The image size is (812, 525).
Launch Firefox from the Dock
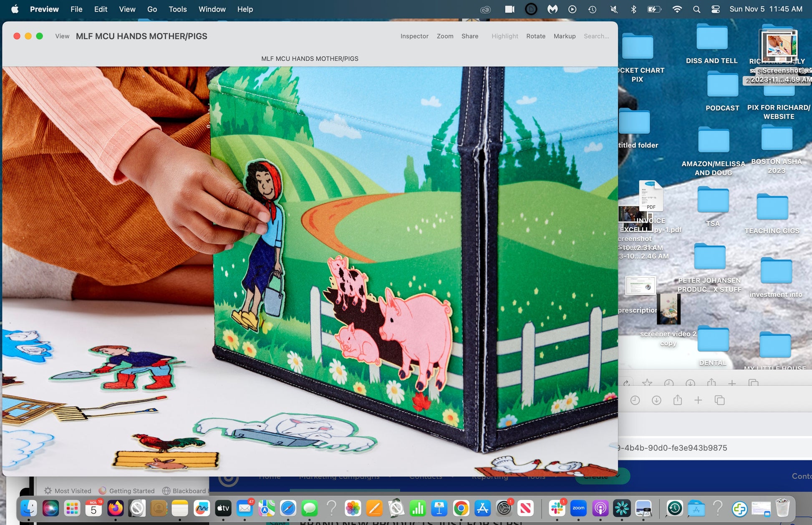point(116,508)
